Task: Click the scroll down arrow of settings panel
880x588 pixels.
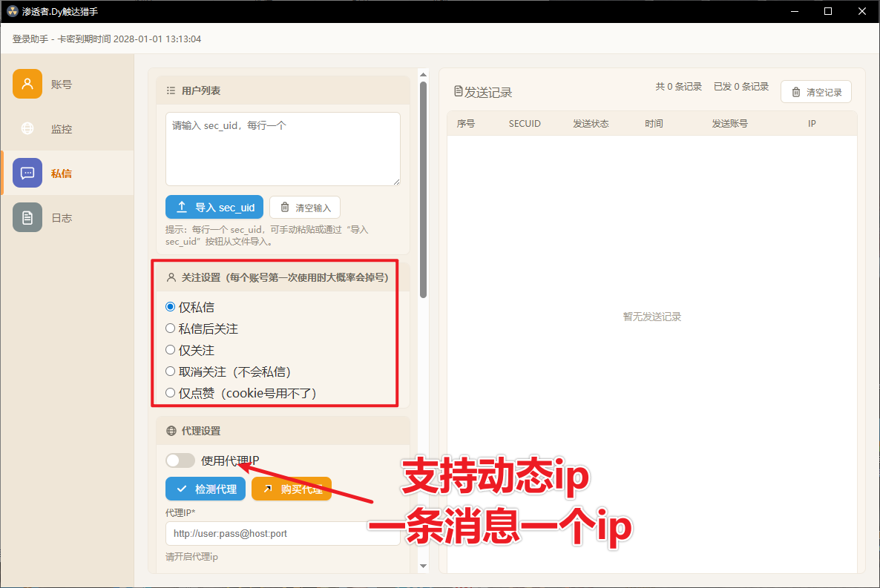Action: [x=424, y=566]
